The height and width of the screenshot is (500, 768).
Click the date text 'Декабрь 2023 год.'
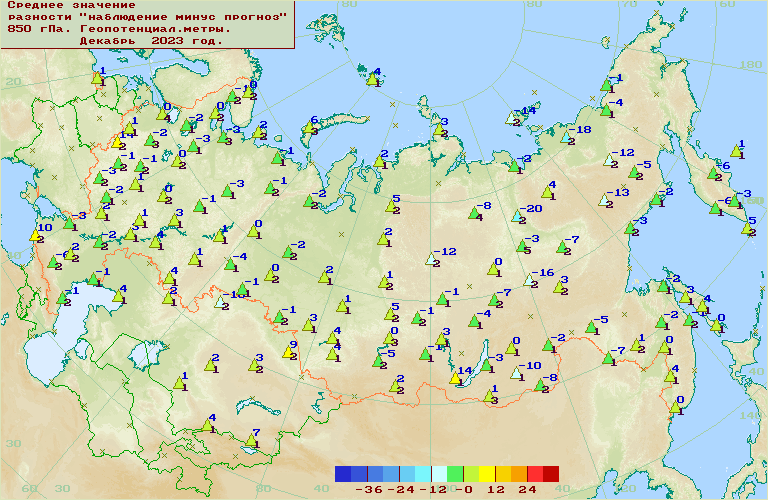tap(151, 41)
